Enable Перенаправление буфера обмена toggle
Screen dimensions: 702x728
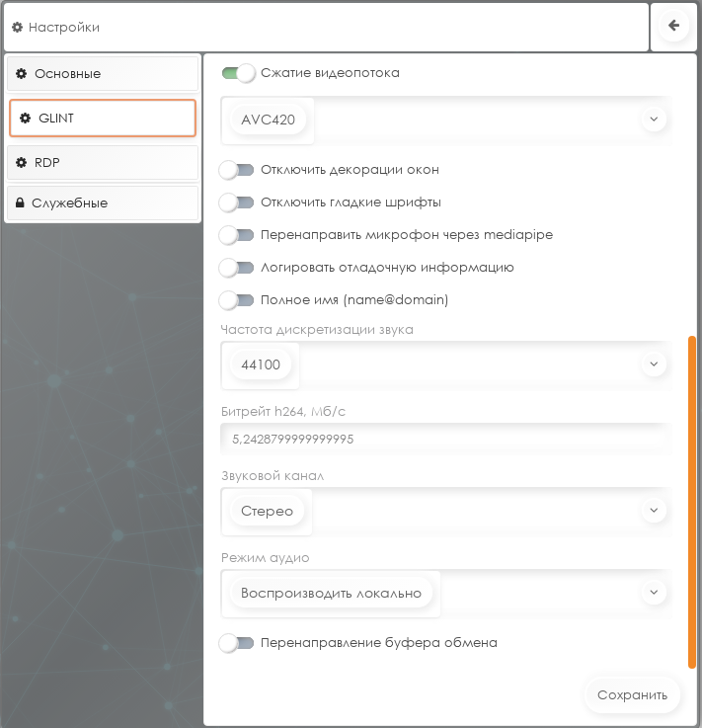point(237,643)
